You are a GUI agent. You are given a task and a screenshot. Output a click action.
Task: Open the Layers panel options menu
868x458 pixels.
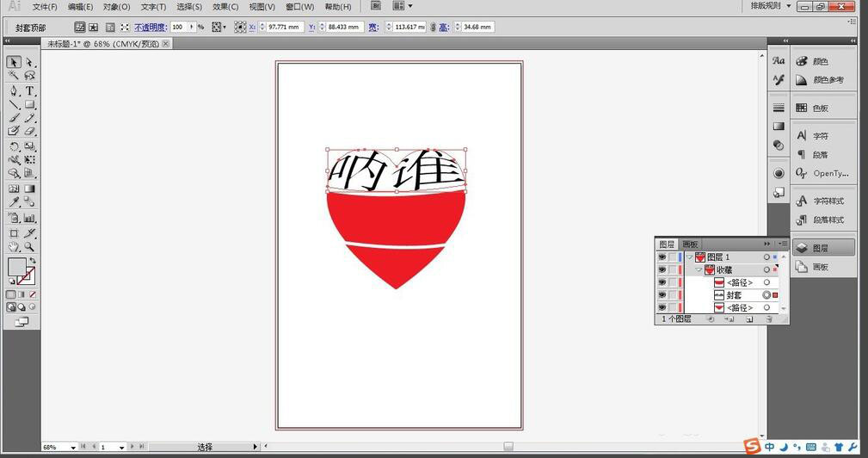[783, 244]
